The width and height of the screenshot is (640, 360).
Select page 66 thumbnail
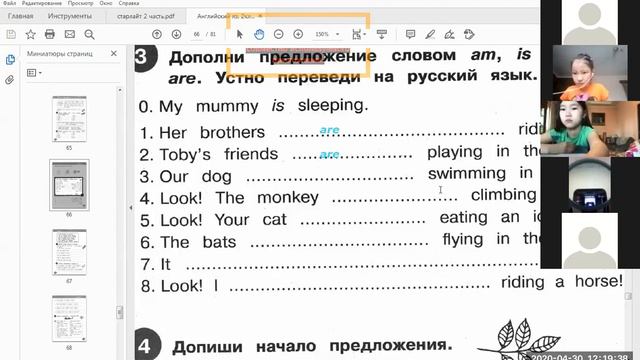(x=69, y=185)
